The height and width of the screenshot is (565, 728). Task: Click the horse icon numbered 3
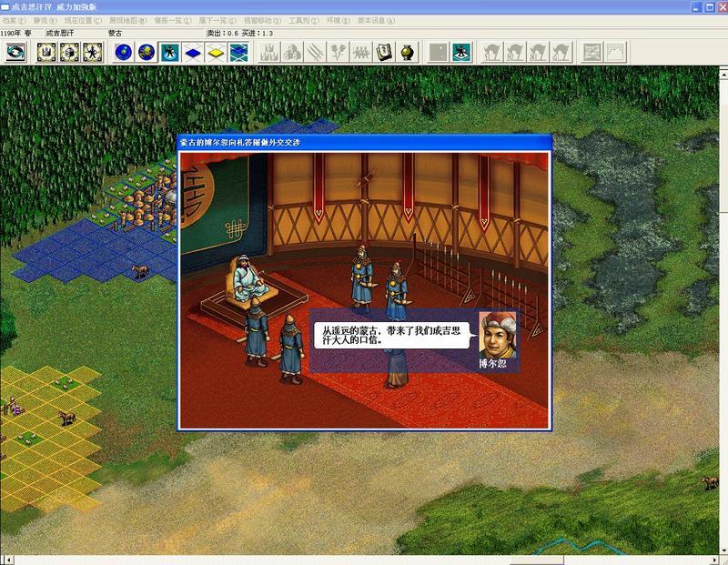coord(539,52)
